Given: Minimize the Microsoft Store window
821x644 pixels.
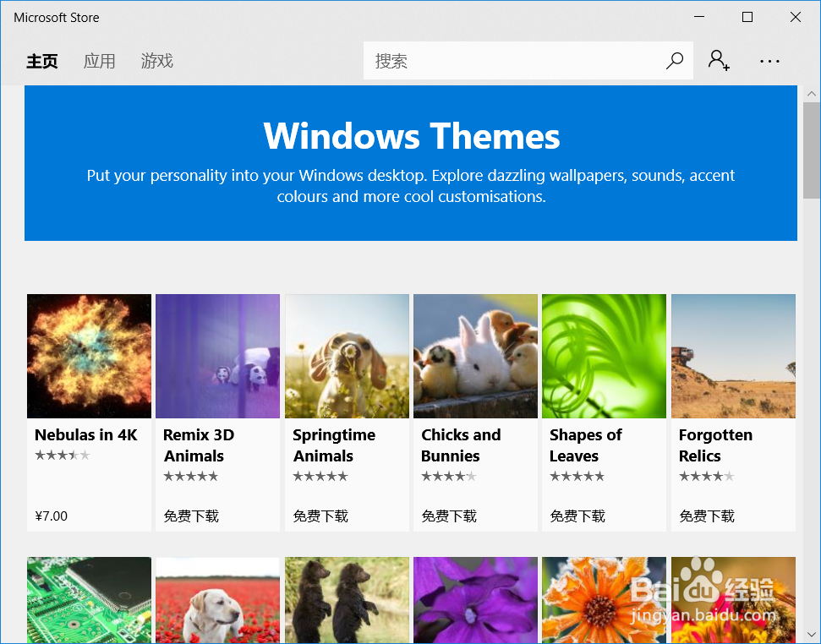Looking at the screenshot, I should 699,17.
